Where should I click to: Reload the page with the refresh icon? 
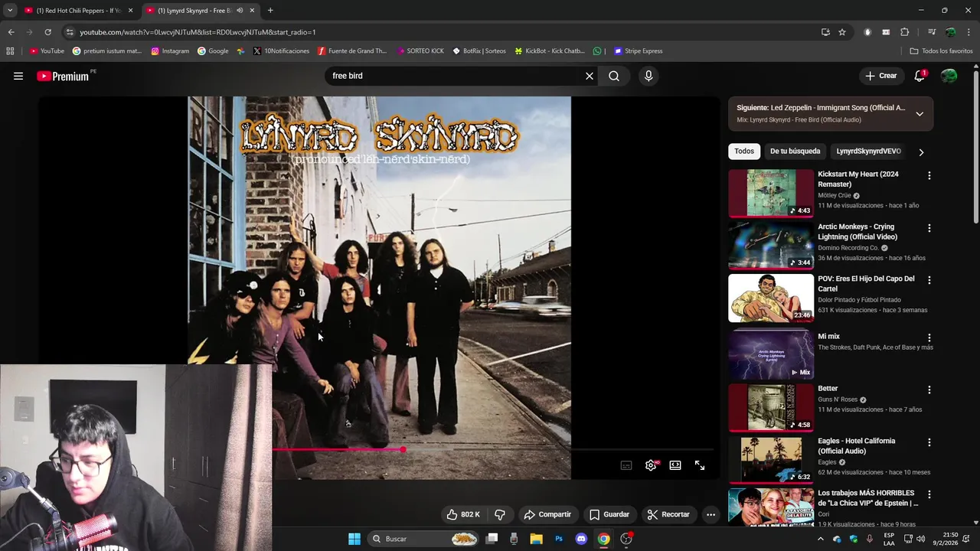pyautogui.click(x=47, y=32)
